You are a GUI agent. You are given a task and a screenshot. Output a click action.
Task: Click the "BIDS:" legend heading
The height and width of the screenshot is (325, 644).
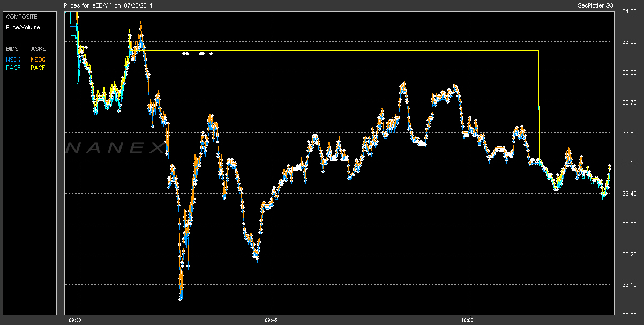pyautogui.click(x=14, y=49)
